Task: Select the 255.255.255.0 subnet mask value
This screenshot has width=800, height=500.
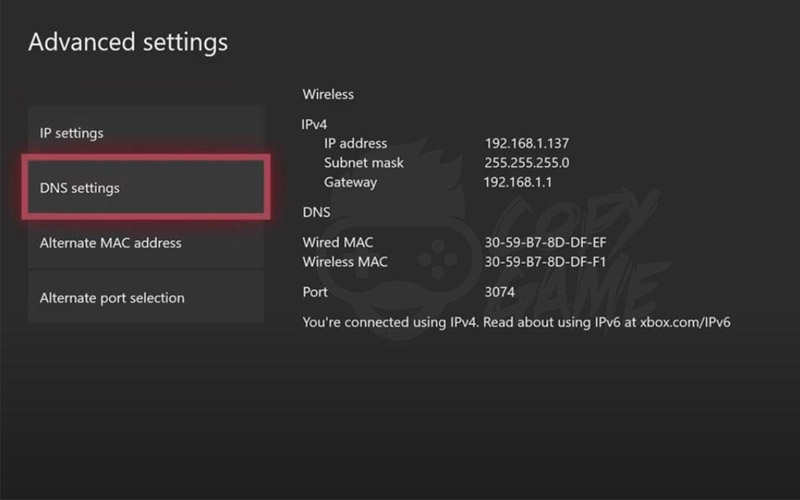Action: tap(527, 162)
